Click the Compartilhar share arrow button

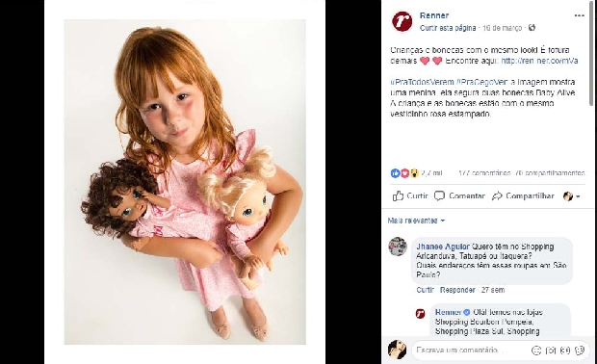coord(523,195)
